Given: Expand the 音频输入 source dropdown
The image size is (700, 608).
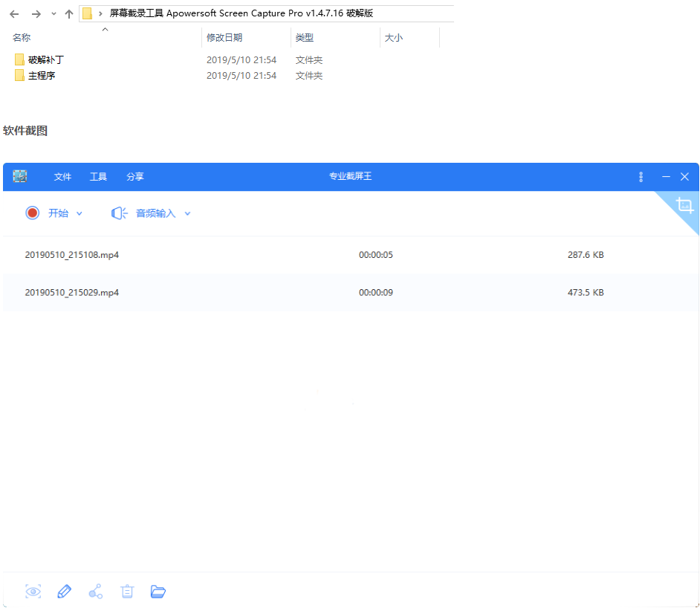Looking at the screenshot, I should click(x=187, y=213).
